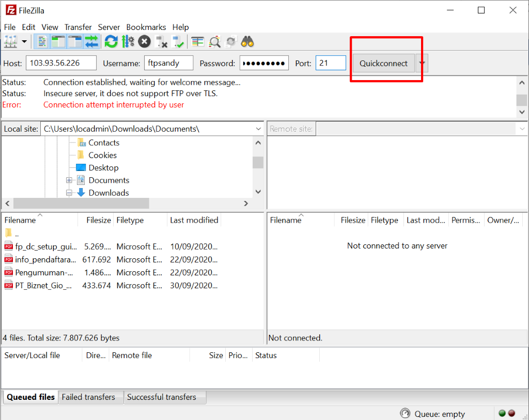
Task: Click local tree scroll down arrow
Action: (x=258, y=192)
